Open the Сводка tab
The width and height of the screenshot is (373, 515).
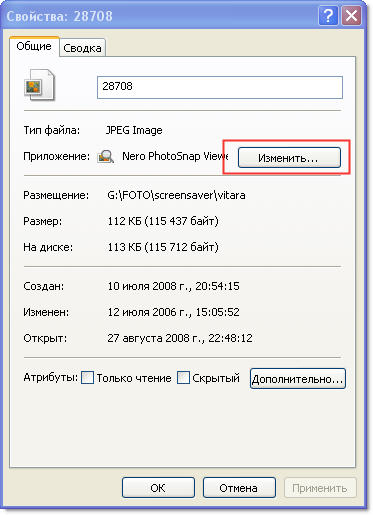tap(82, 48)
